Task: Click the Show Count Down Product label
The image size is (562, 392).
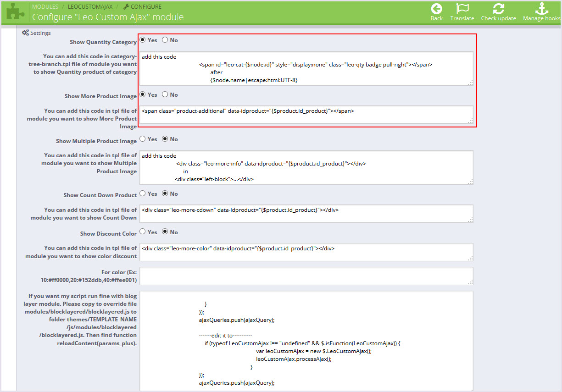Action: pyautogui.click(x=100, y=195)
